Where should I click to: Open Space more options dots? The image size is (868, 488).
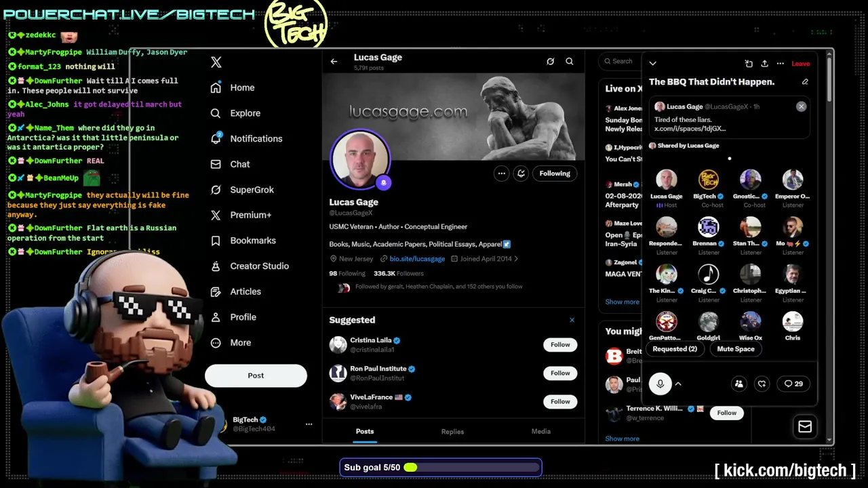pos(781,64)
